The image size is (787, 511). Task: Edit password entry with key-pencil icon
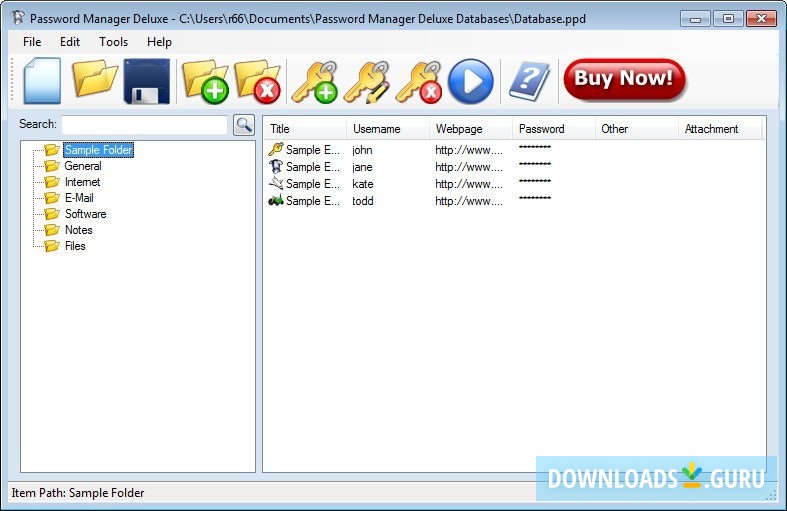tap(367, 82)
